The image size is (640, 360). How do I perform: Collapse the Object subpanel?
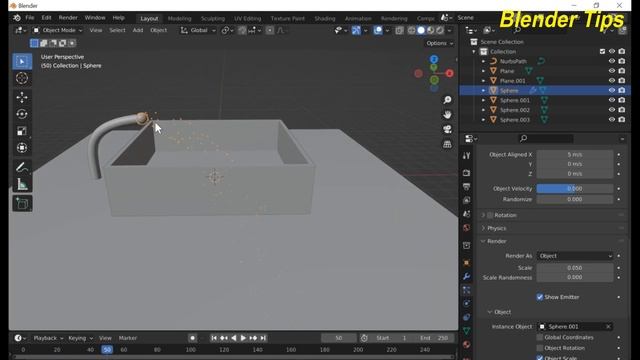(490, 312)
